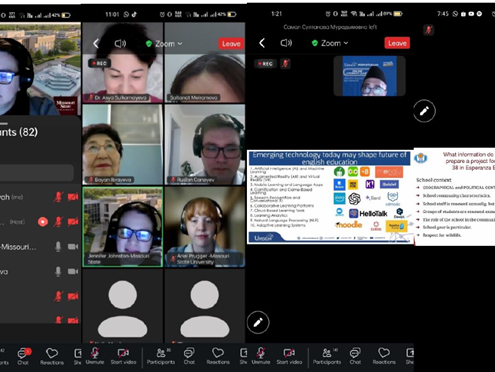Tap Start video below the gallery view
Screen dimensions: 495x372
tap(123, 356)
